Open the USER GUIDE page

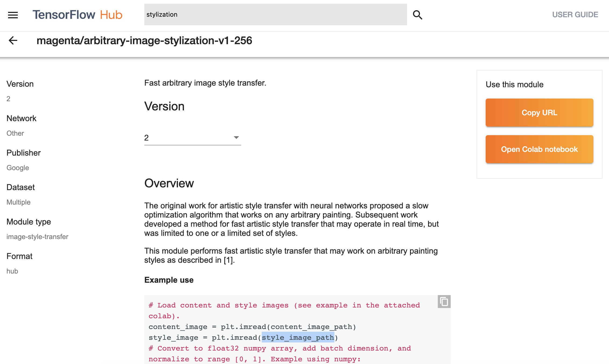575,15
